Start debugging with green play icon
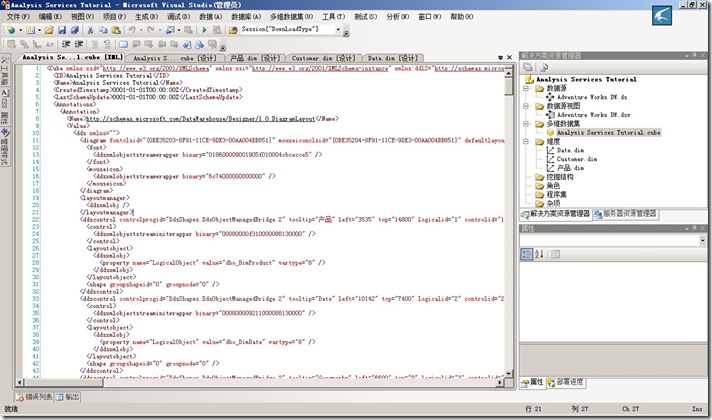 pyautogui.click(x=204, y=30)
